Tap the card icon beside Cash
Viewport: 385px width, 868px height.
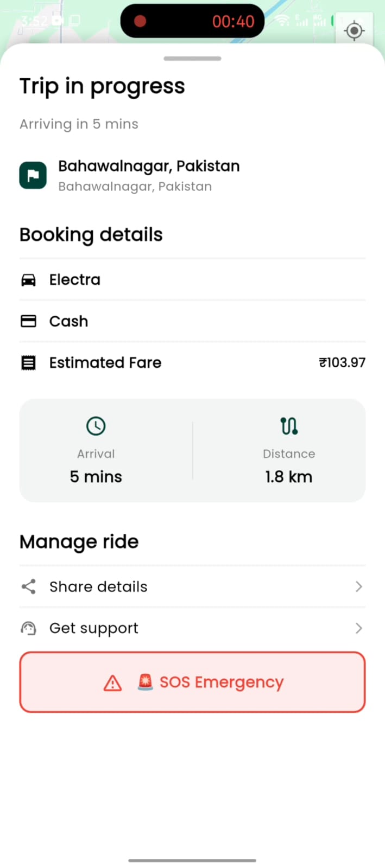(28, 321)
